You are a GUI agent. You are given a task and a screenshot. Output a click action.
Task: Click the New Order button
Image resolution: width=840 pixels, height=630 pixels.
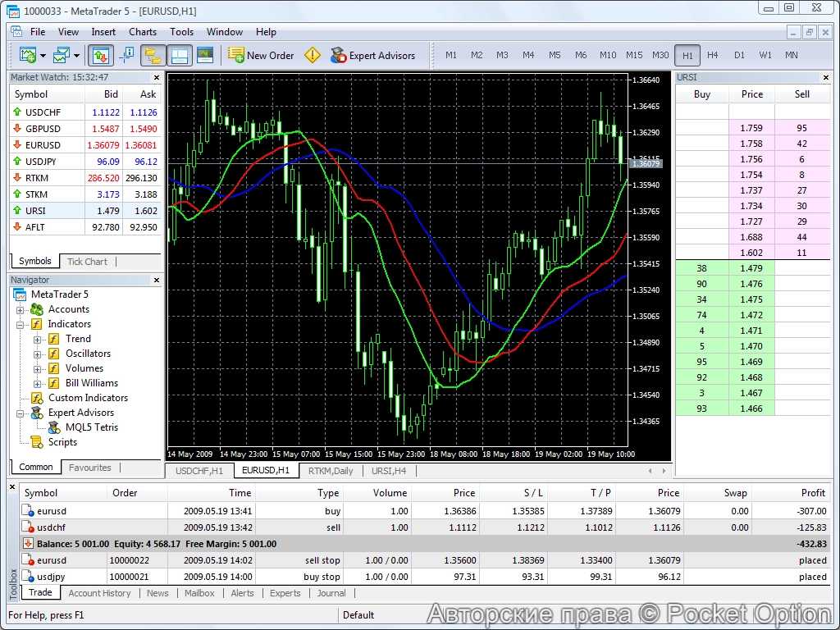(261, 56)
